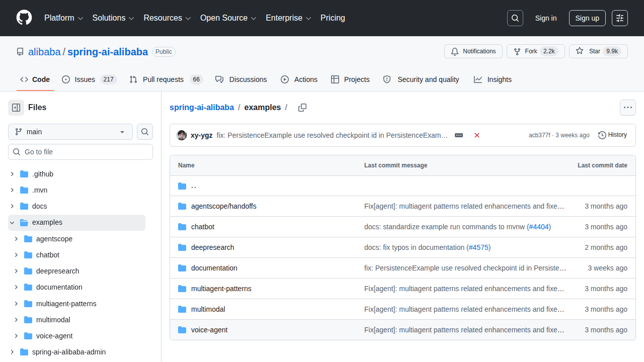Click the .mvn folder icon in sidebar
Viewport: 644px width, 362px height.
tap(24, 190)
